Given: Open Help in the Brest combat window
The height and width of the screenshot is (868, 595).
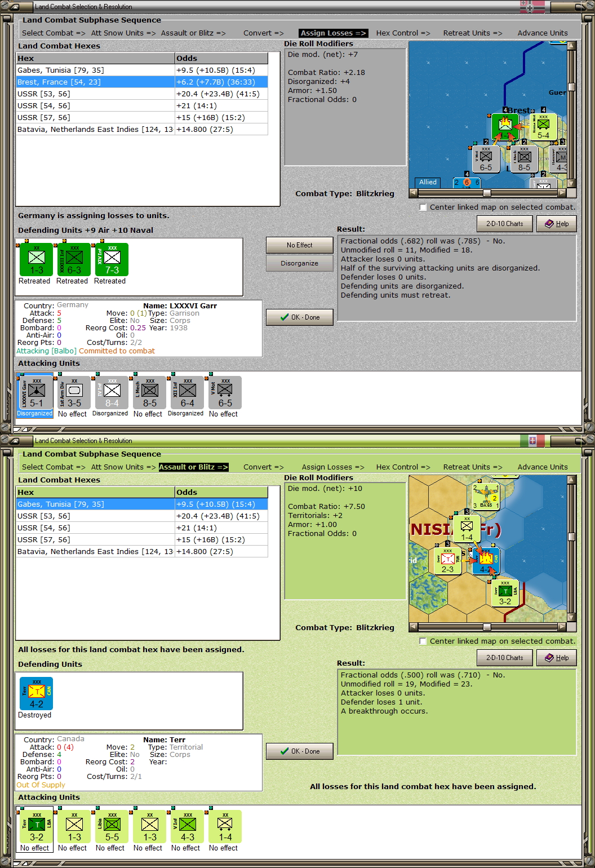Looking at the screenshot, I should [556, 224].
